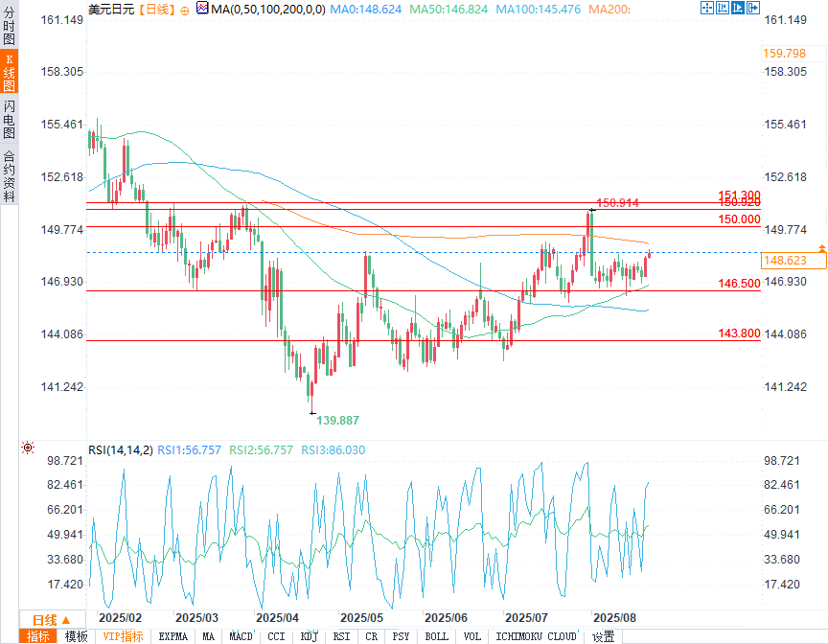Open VIP指标 tab
The image size is (828, 644).
click(123, 636)
